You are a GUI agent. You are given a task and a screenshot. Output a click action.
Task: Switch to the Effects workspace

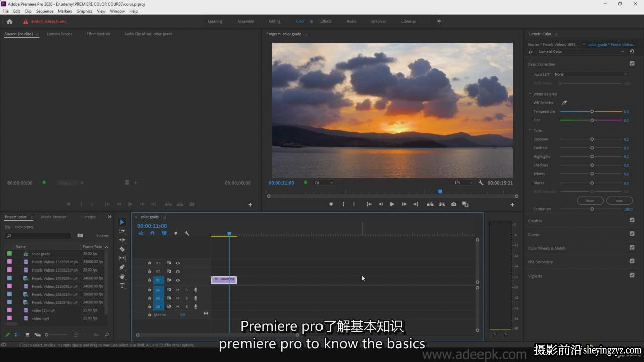326,21
